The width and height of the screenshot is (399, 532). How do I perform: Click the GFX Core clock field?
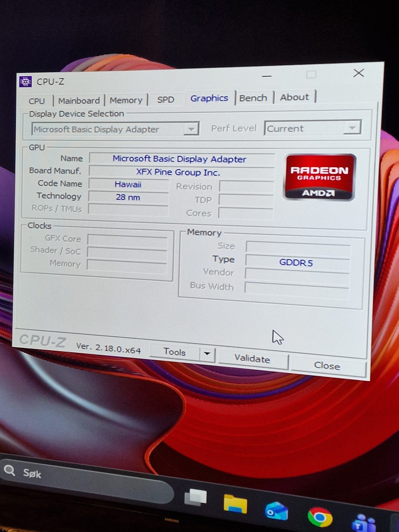127,240
